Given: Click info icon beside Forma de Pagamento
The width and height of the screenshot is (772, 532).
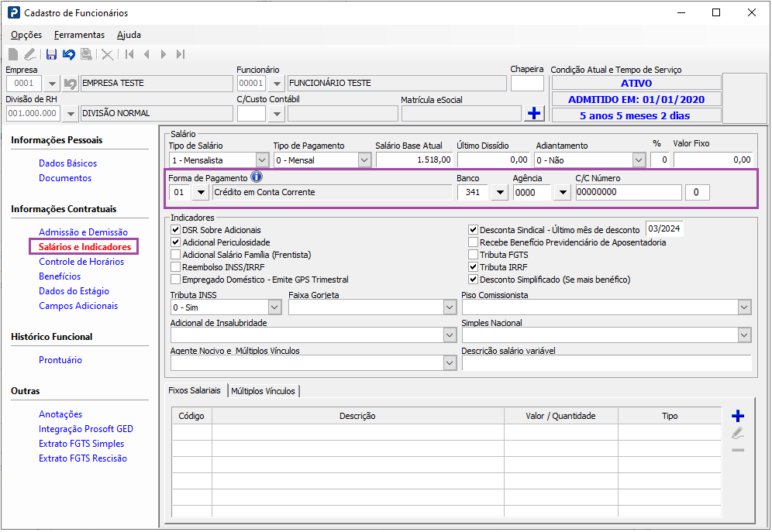Looking at the screenshot, I should [257, 177].
